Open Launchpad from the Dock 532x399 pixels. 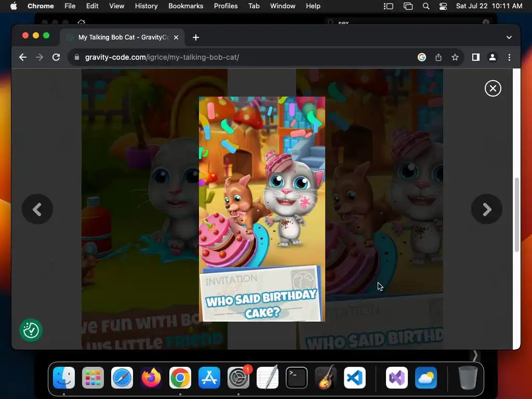[93, 378]
